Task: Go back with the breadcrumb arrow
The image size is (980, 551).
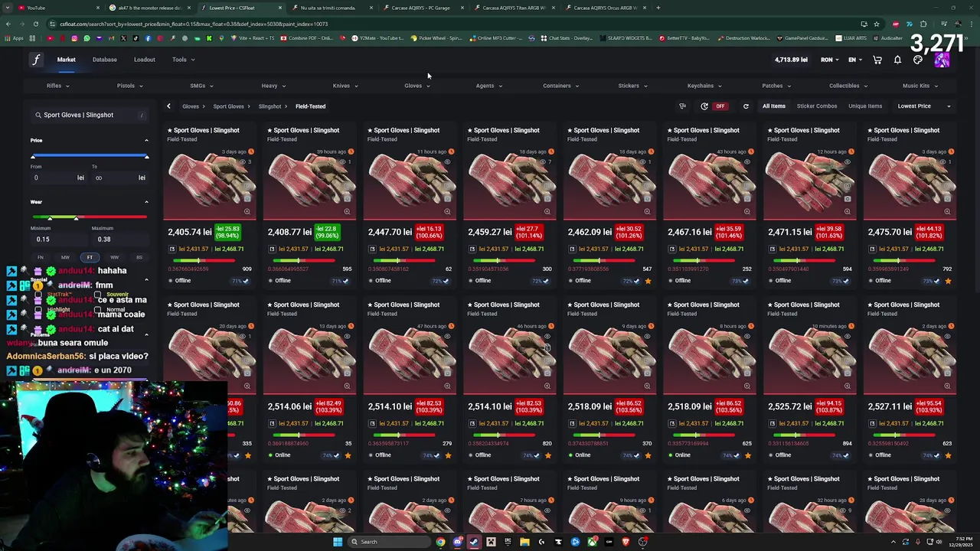Action: click(168, 106)
